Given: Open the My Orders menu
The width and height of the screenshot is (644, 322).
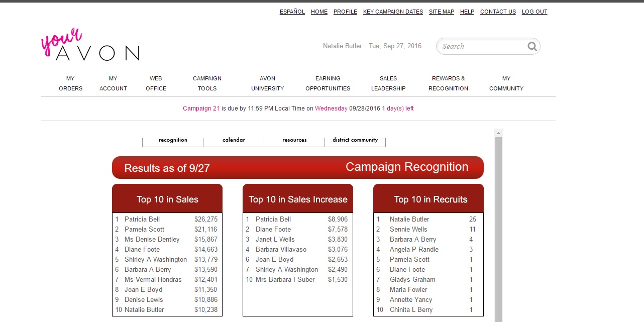Looking at the screenshot, I should [70, 83].
